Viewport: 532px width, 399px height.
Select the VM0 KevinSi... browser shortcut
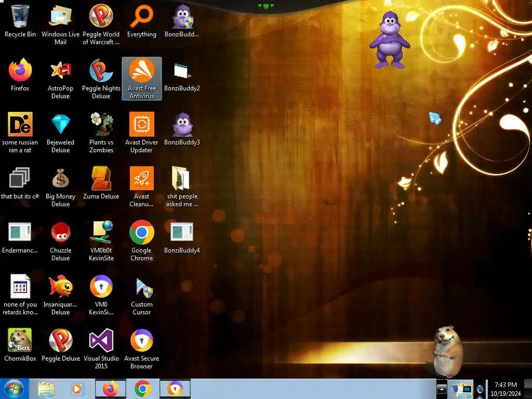[101, 295]
